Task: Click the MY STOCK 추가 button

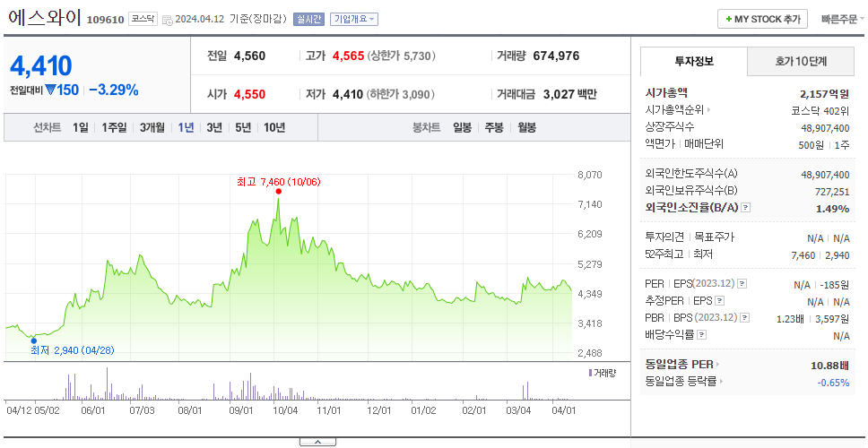Action: (762, 19)
